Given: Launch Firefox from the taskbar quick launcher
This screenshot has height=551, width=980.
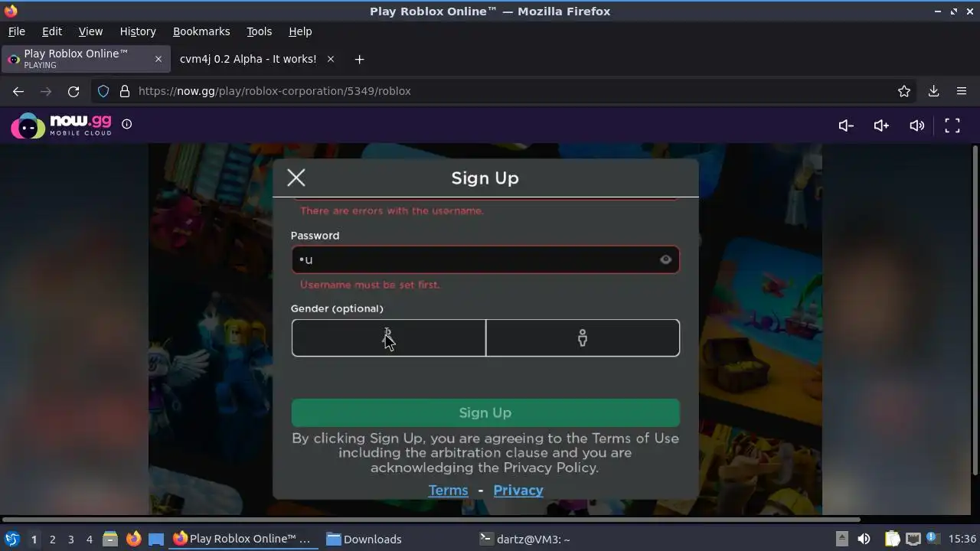Looking at the screenshot, I should 133,539.
